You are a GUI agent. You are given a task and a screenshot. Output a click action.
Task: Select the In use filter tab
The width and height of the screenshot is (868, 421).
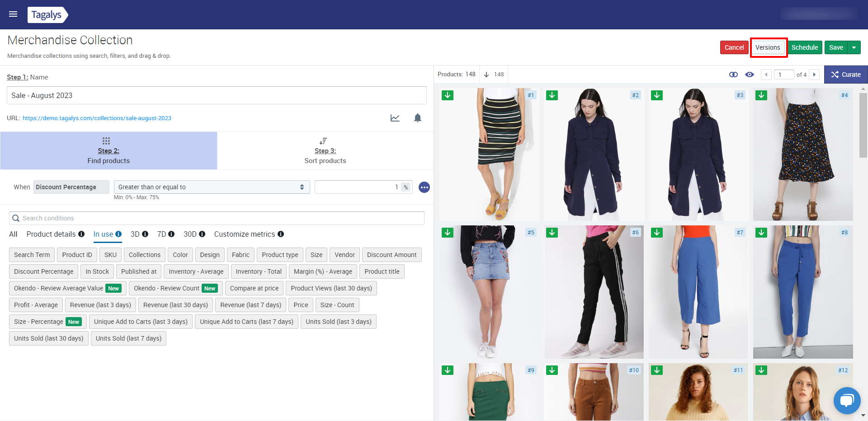(103, 234)
